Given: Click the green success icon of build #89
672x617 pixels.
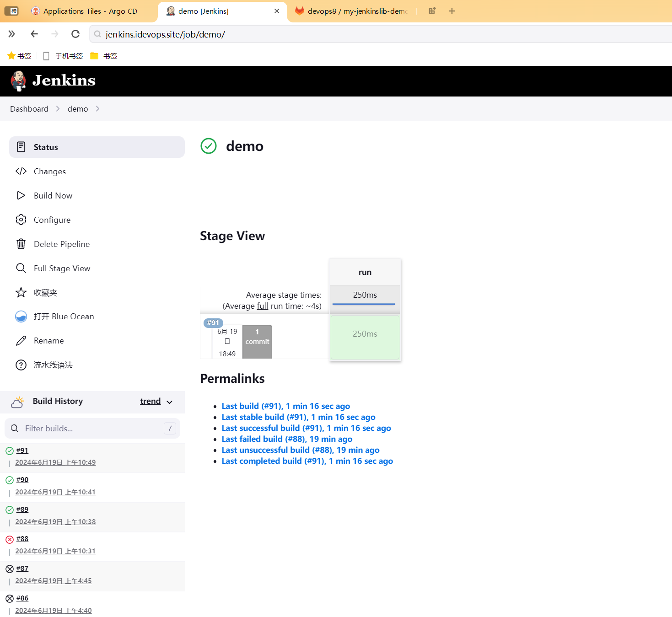Looking at the screenshot, I should click(x=10, y=510).
